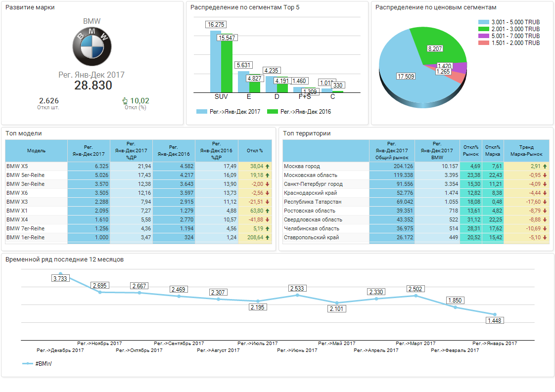Click the BMW X5 model name
Screen dimensions: 555x392
(x=17, y=166)
